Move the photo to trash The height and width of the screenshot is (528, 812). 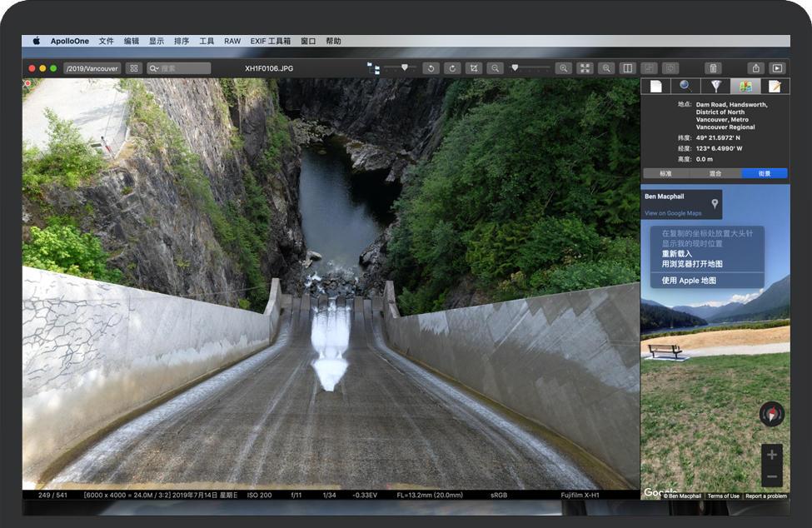(713, 68)
